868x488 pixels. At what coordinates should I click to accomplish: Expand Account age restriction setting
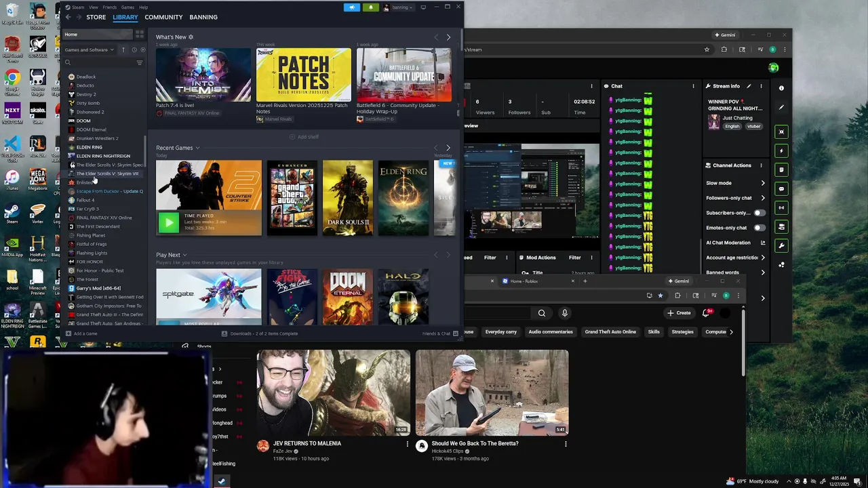763,258
